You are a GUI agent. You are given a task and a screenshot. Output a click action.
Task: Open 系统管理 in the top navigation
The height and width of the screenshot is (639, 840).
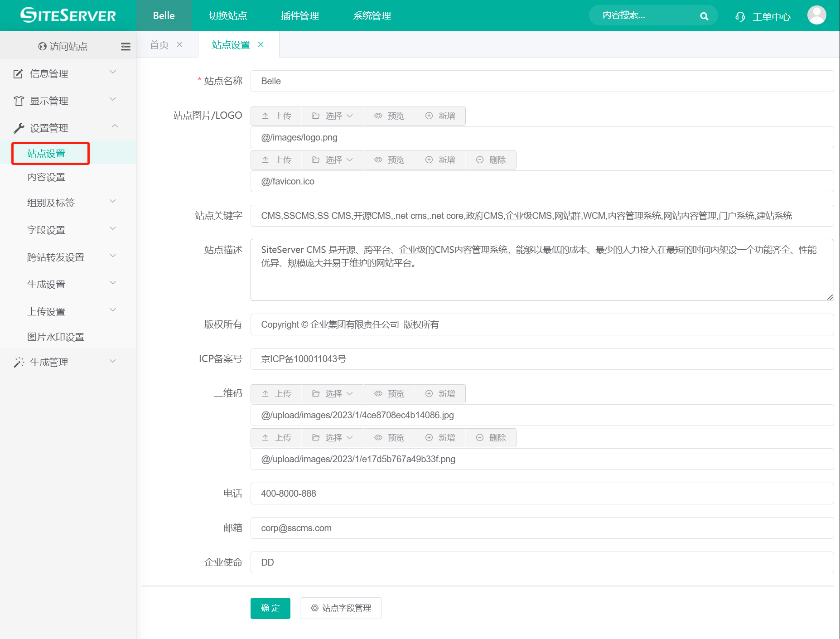pyautogui.click(x=372, y=16)
